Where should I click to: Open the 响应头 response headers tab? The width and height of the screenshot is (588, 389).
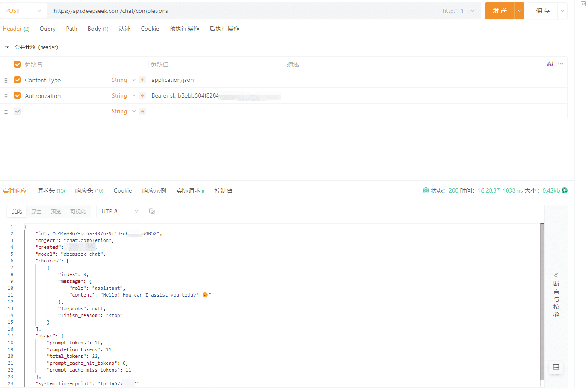89,190
